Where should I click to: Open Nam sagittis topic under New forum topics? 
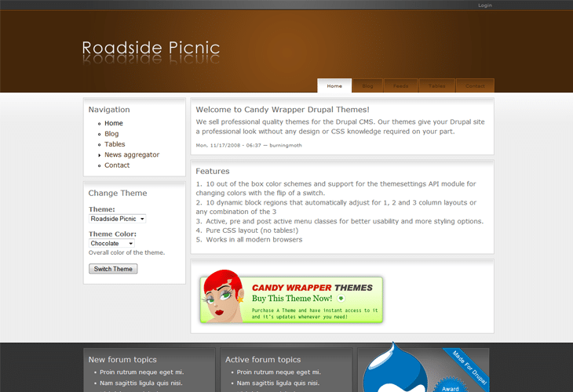click(141, 383)
